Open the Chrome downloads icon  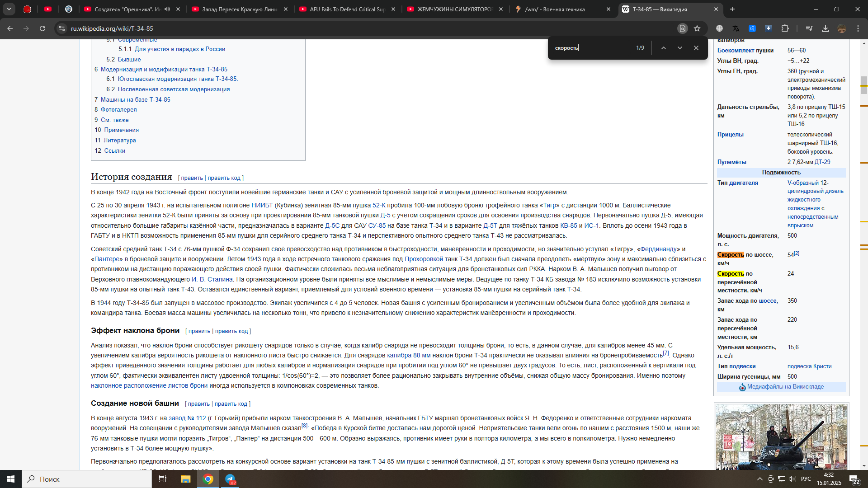click(x=826, y=28)
